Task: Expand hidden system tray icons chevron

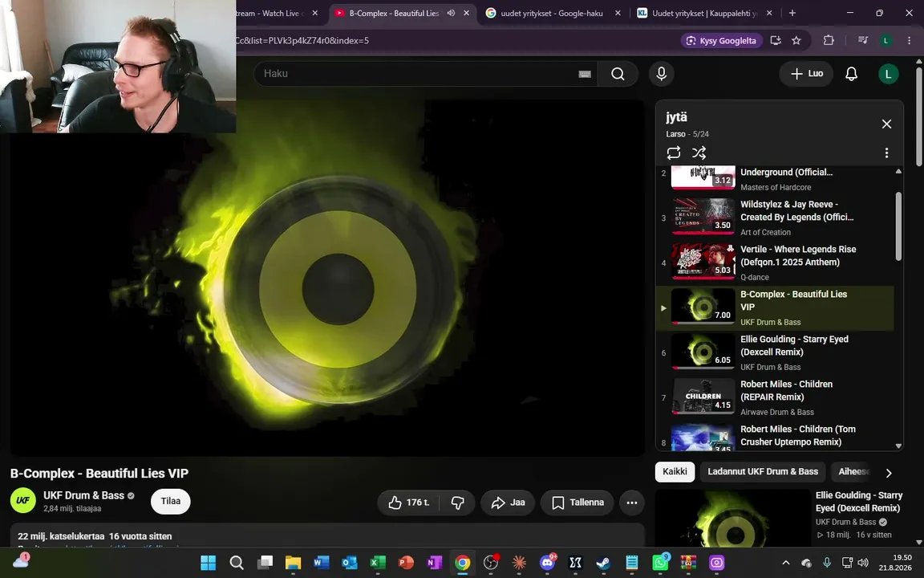Action: click(785, 563)
